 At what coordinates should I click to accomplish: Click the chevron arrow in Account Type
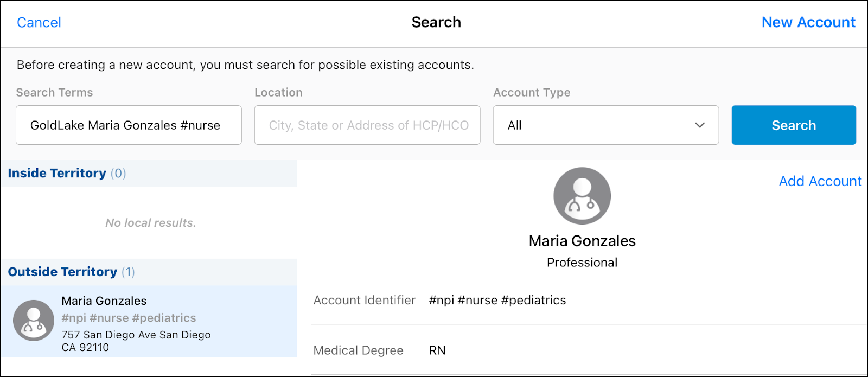click(x=700, y=125)
